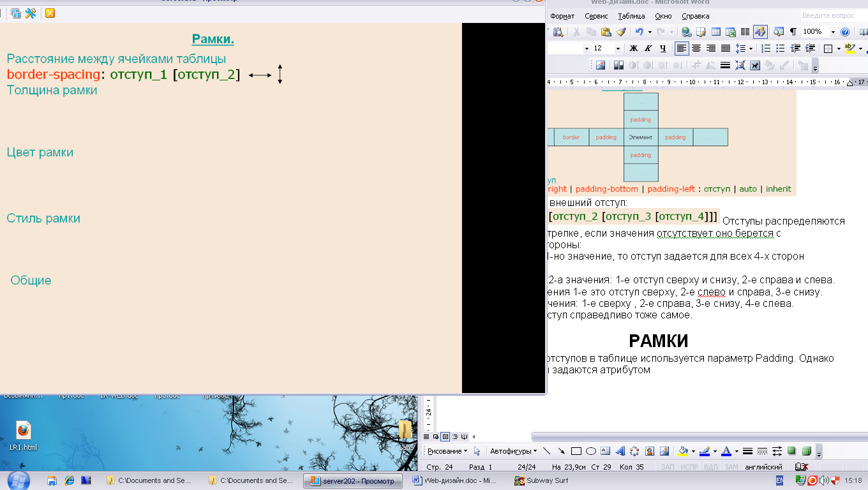Open Рисование drawing menu
The height and width of the screenshot is (490, 868).
tap(447, 451)
